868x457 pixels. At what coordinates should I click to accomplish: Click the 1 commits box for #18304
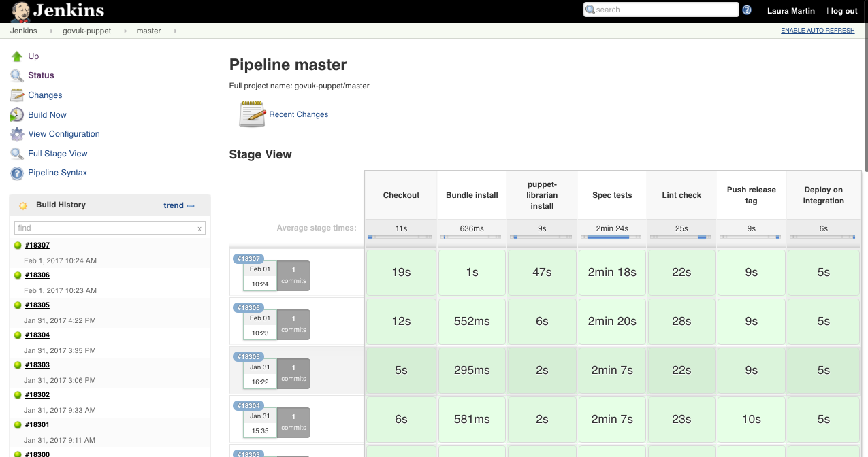click(294, 423)
